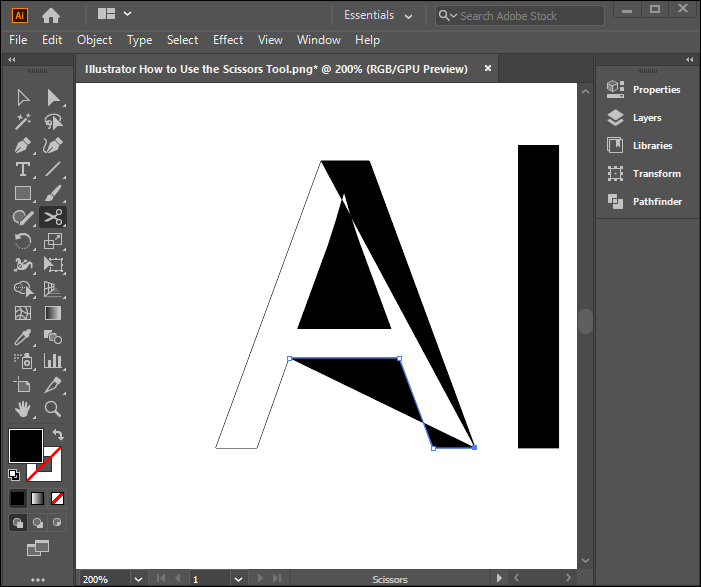Set paint to None
The image size is (701, 587).
[x=58, y=498]
